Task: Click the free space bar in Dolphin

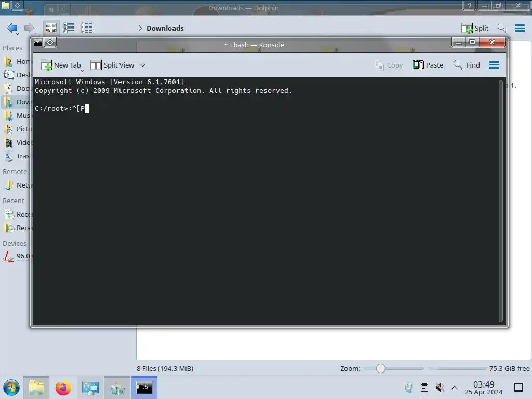Action: 457,368
